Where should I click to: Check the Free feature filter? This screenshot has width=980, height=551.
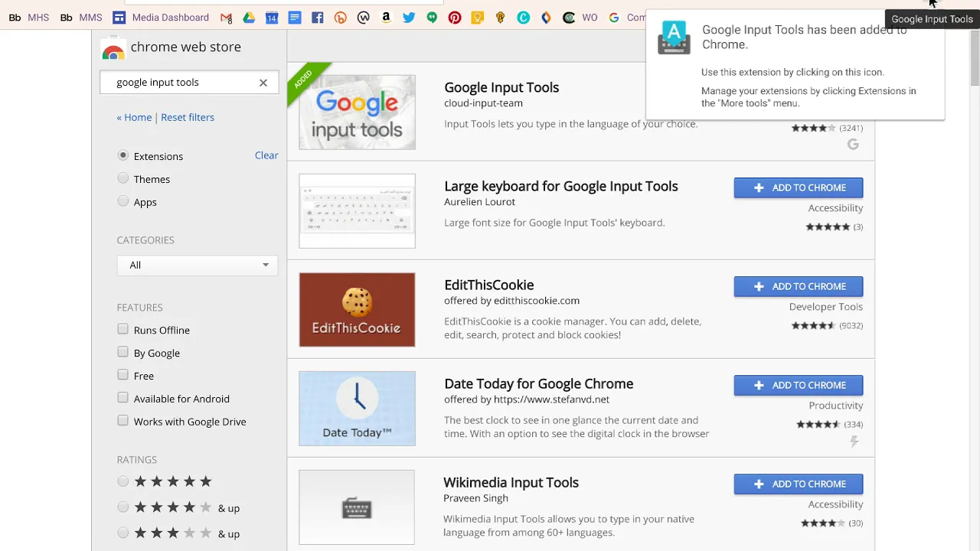pos(122,375)
